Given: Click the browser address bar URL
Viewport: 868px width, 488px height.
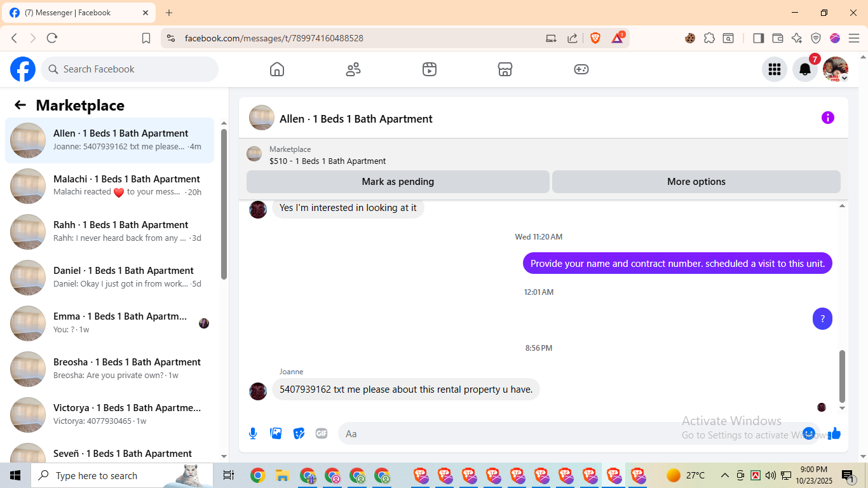Looking at the screenshot, I should click(x=274, y=38).
